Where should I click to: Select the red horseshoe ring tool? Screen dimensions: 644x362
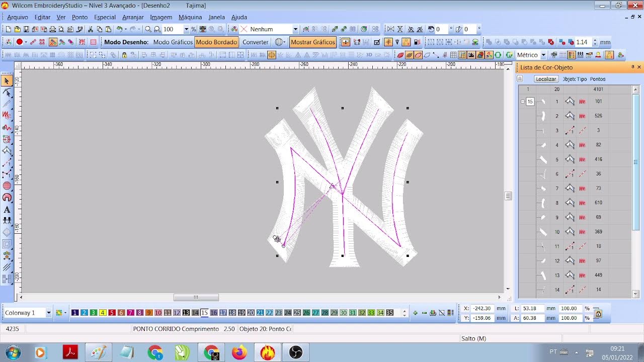[x=7, y=198]
